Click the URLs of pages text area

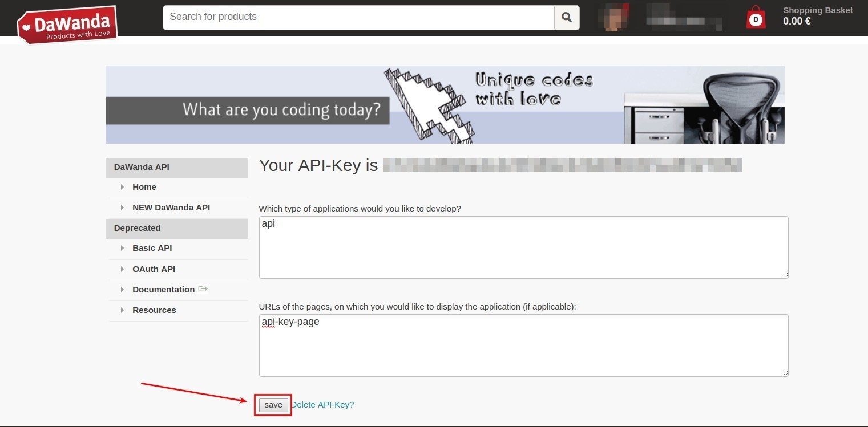[524, 345]
